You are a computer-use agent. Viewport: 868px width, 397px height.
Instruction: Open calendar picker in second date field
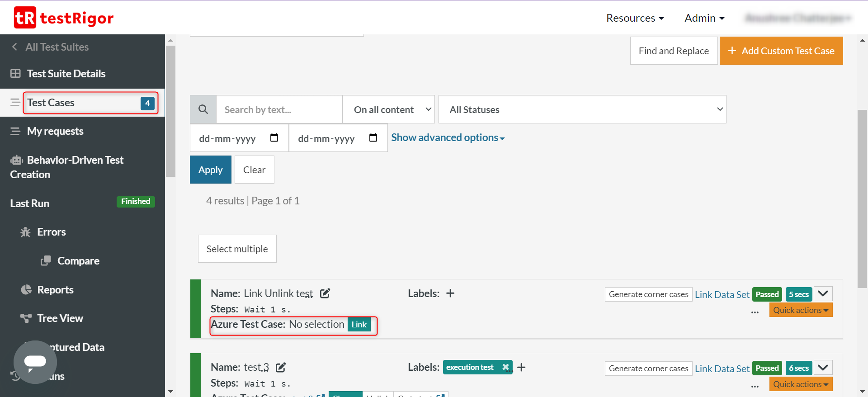tap(373, 138)
